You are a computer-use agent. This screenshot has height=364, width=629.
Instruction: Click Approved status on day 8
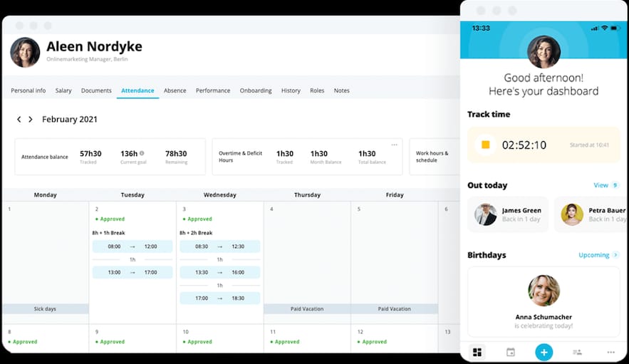click(23, 342)
